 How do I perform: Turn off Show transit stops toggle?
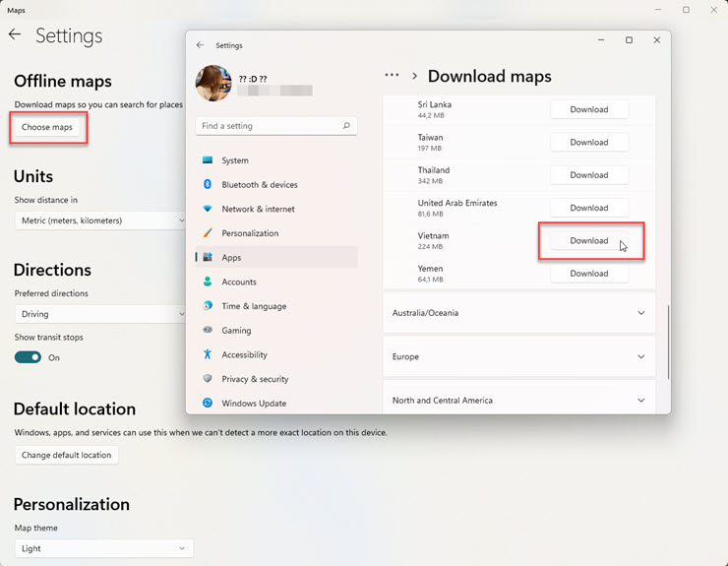[28, 357]
